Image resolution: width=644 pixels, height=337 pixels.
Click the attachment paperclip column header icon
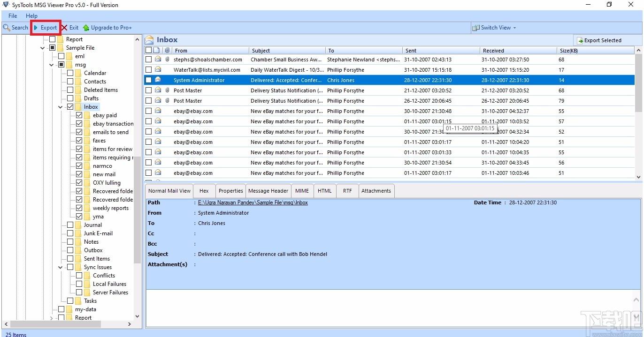[x=167, y=50]
